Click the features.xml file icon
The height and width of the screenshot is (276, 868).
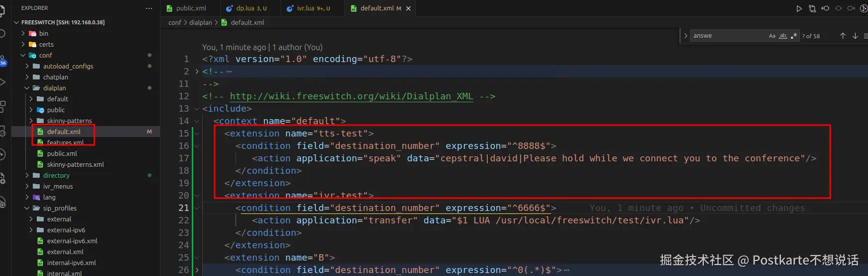(x=41, y=142)
